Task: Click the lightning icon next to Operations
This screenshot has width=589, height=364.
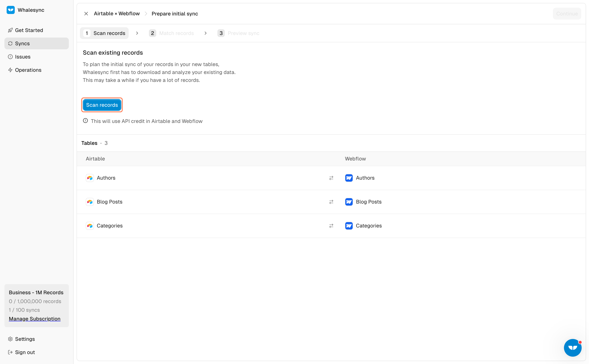Action: pyautogui.click(x=10, y=70)
